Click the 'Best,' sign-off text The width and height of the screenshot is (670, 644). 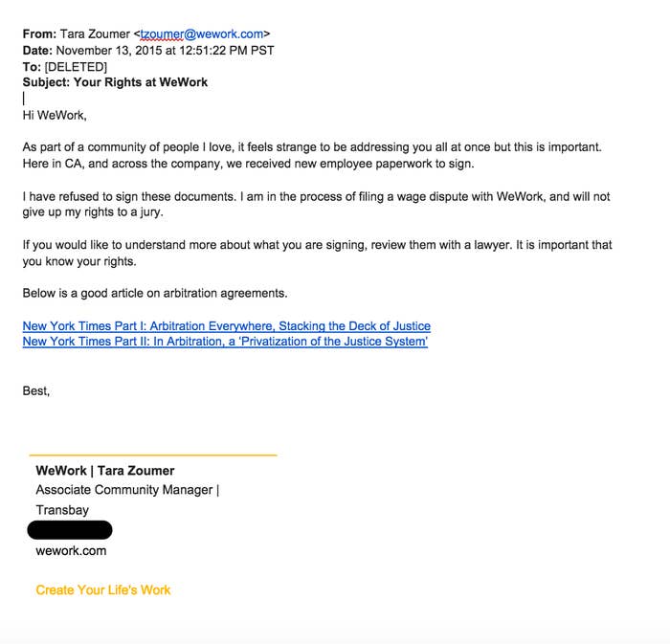point(36,391)
